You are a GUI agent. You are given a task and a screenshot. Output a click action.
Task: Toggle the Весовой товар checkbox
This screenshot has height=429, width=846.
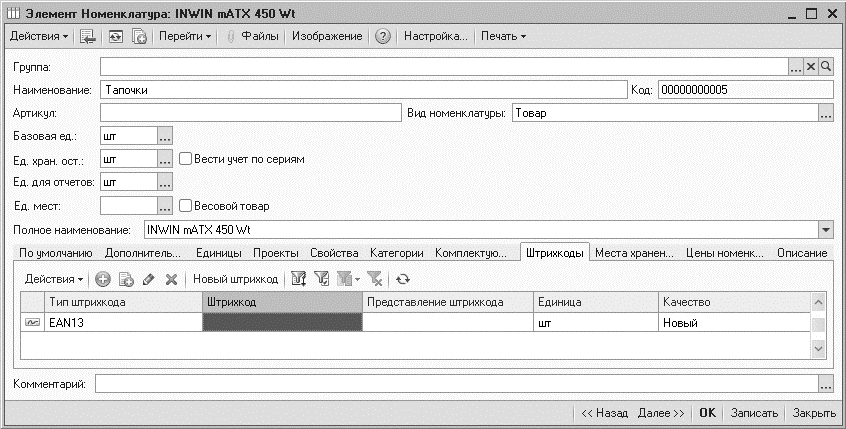click(185, 206)
